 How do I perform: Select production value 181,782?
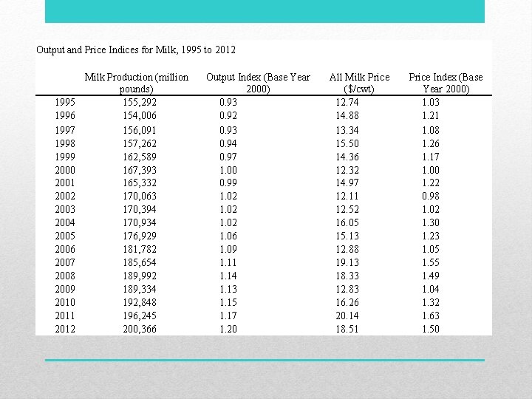coord(140,249)
